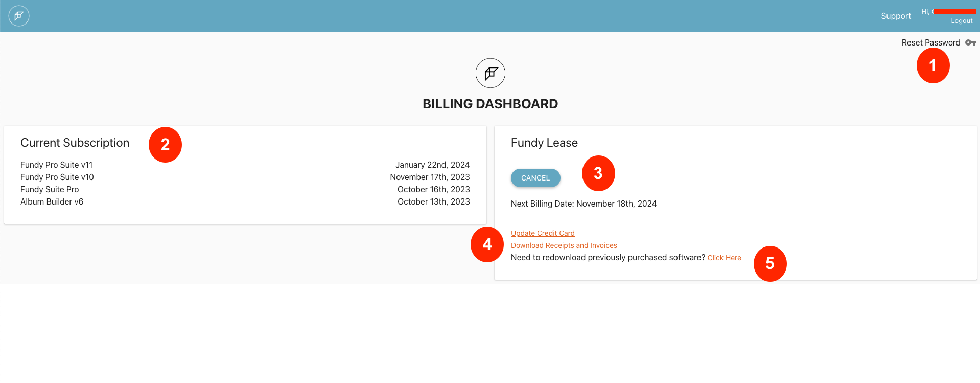Open Download Receipts and Invoices
Viewport: 980px width, 383px height.
point(564,245)
